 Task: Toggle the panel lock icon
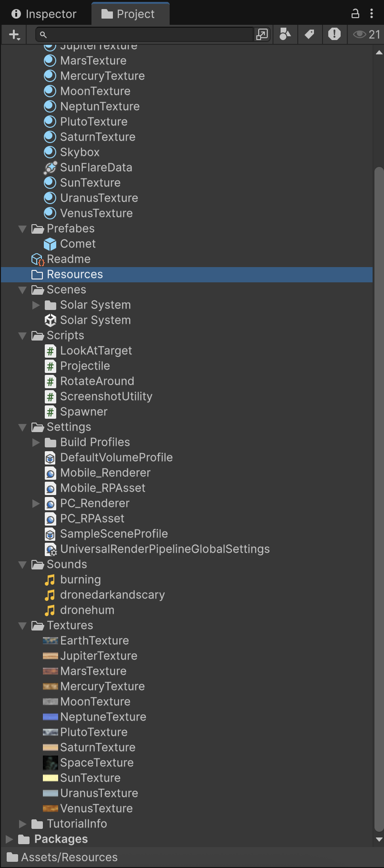(355, 13)
